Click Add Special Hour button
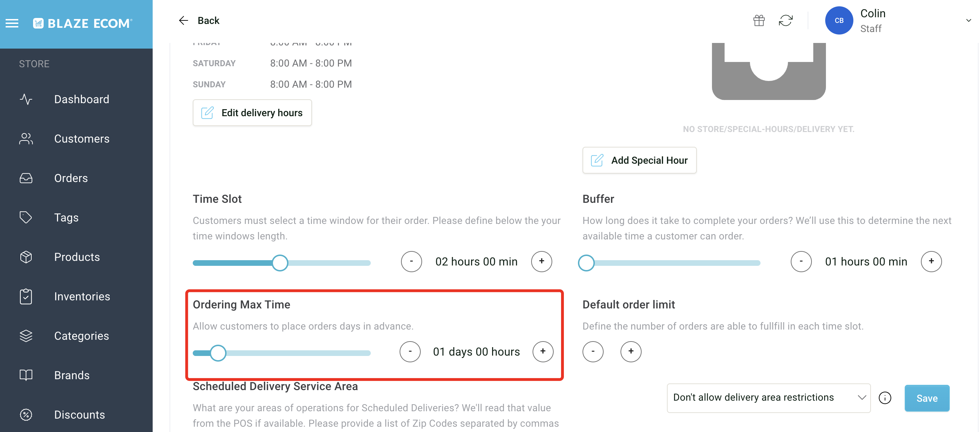 tap(639, 160)
